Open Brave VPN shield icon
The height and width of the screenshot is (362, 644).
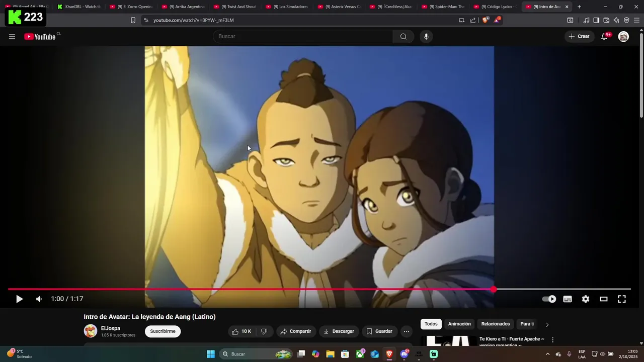tap(626, 20)
